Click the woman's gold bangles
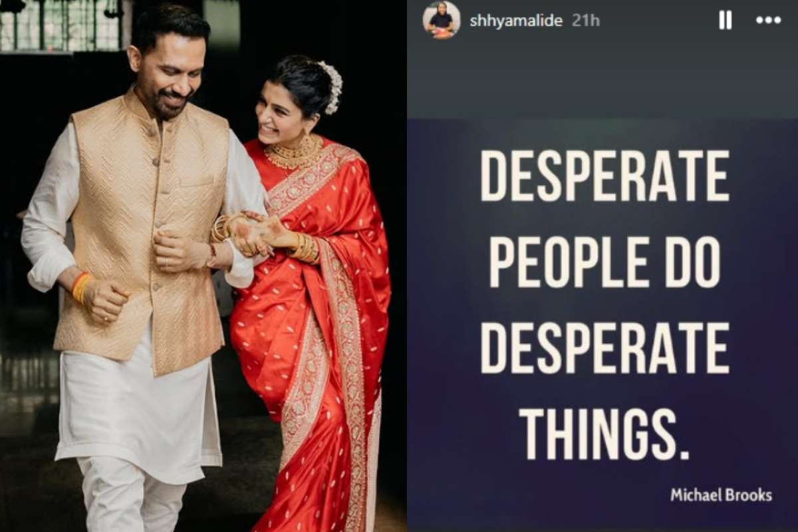Image resolution: width=798 pixels, height=532 pixels. tap(305, 248)
